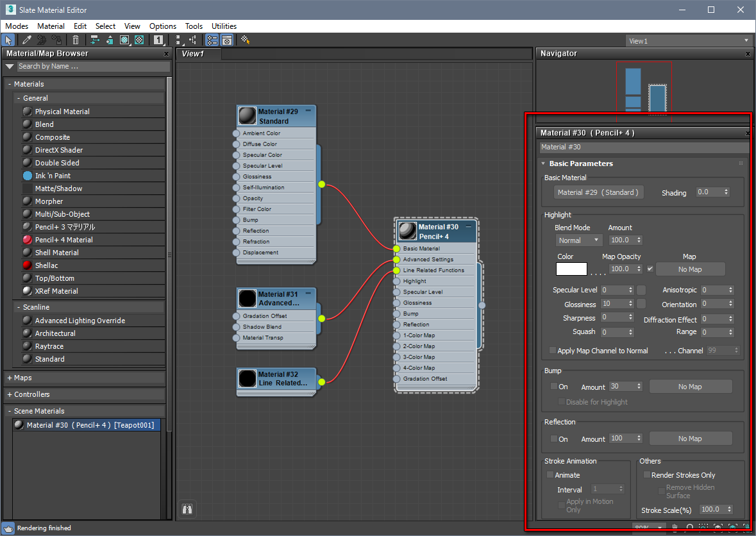Click the Delete Selected trash icon
The width and height of the screenshot is (756, 536).
pyautogui.click(x=76, y=40)
